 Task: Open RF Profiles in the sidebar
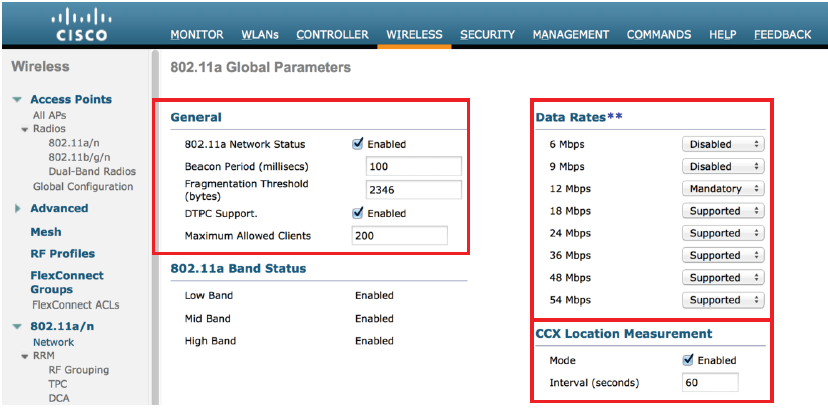63,254
